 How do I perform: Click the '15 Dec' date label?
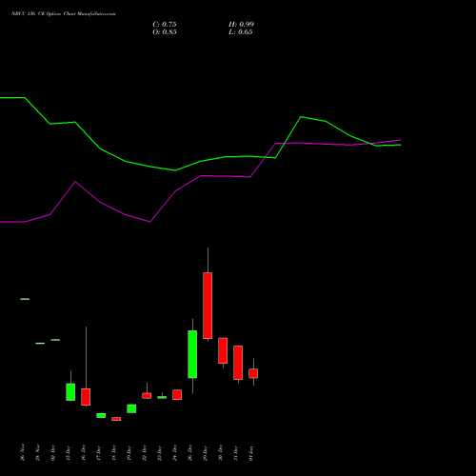coord(69,452)
